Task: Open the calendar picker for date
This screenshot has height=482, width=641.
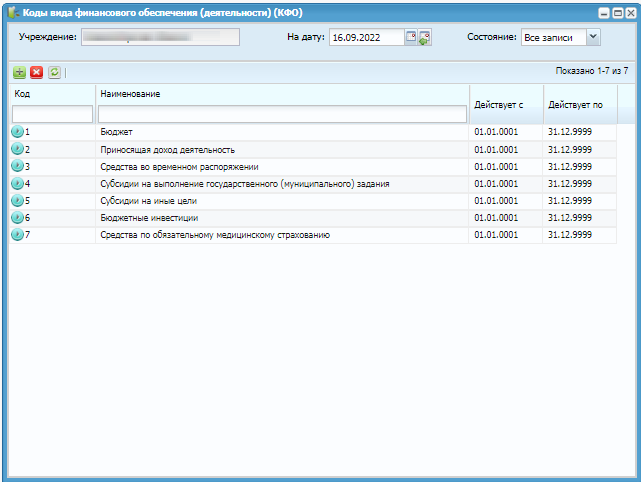Action: [x=411, y=37]
